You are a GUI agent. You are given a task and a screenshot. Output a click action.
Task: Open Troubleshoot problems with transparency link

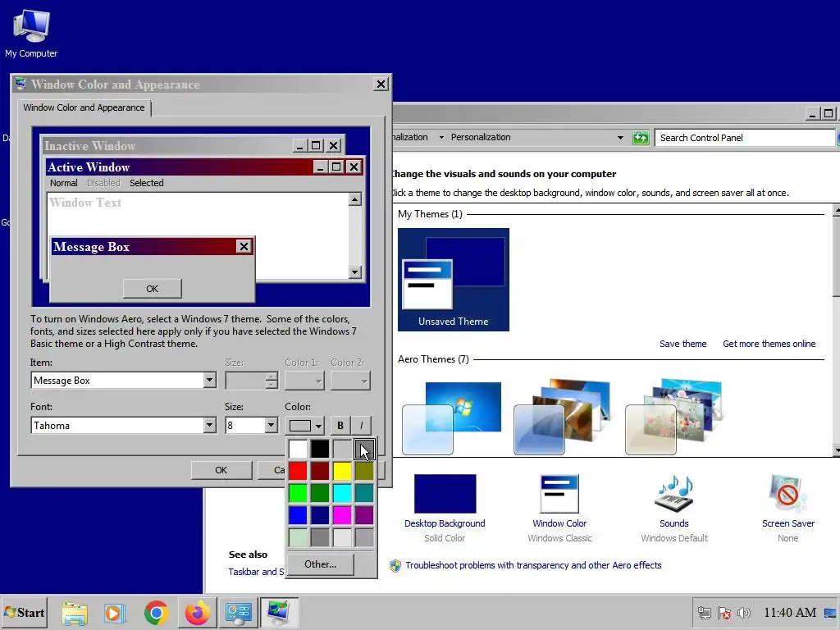(533, 565)
